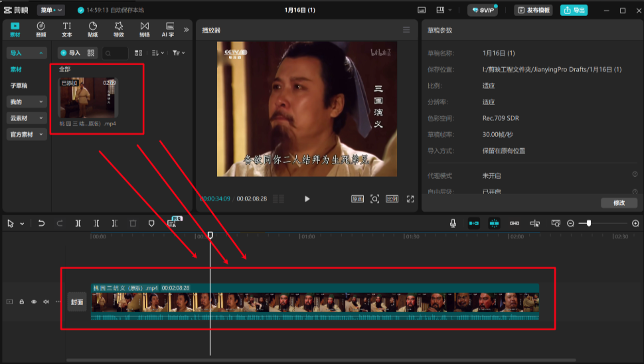Click the timeline zoom-in plus icon
The image size is (644, 364).
click(x=635, y=224)
